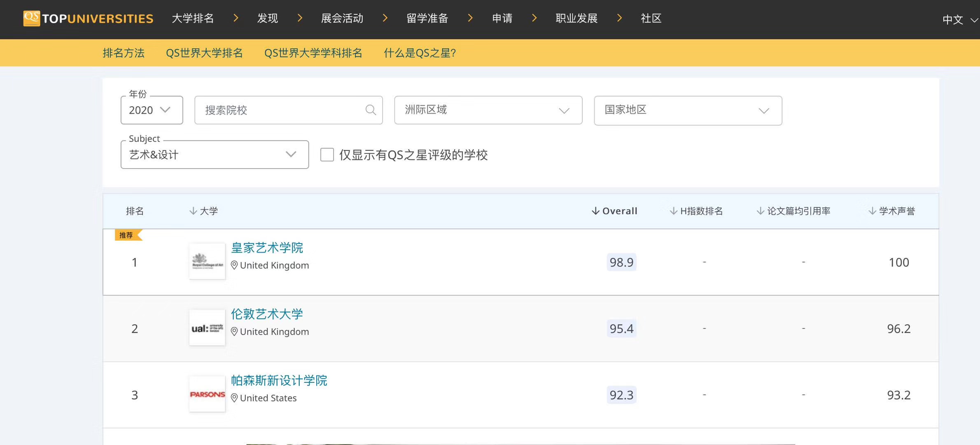Expand the chevron after 职业发展

[x=620, y=18]
